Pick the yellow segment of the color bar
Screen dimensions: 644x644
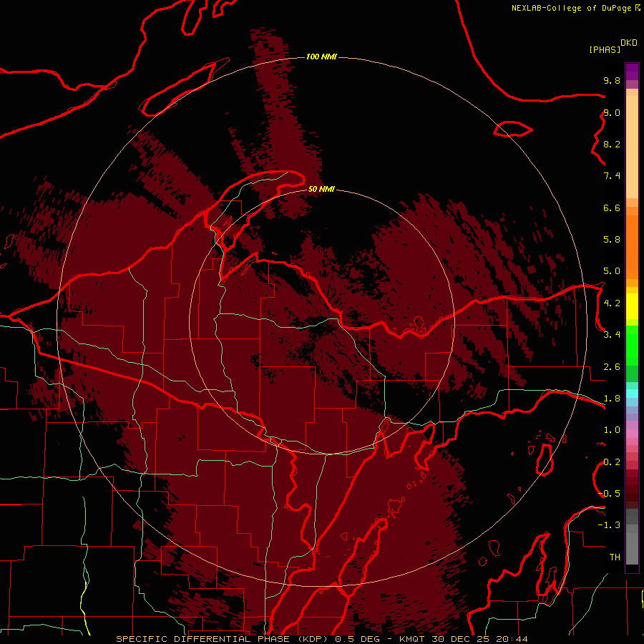(x=632, y=306)
